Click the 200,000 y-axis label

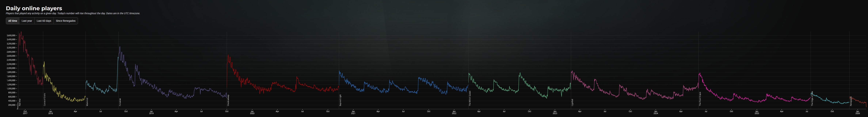pos(12,105)
